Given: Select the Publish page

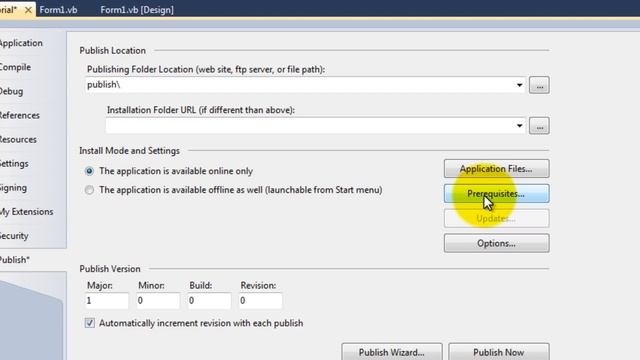Looking at the screenshot, I should pyautogui.click(x=15, y=260).
